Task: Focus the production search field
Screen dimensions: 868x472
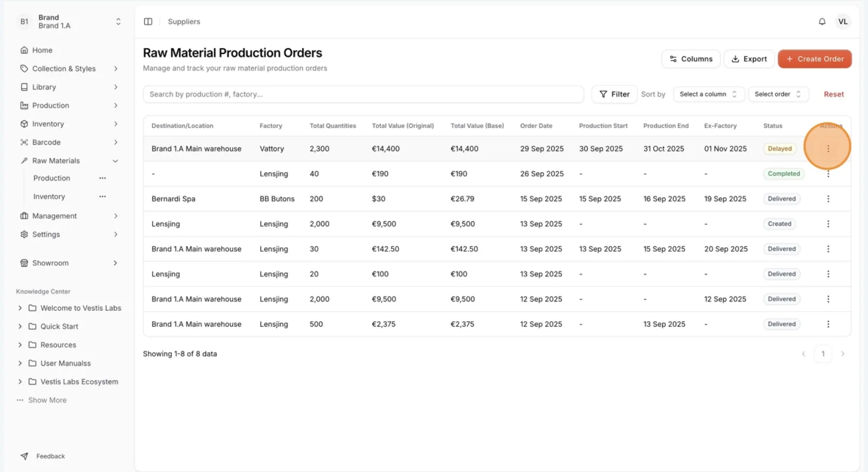Action: click(363, 94)
